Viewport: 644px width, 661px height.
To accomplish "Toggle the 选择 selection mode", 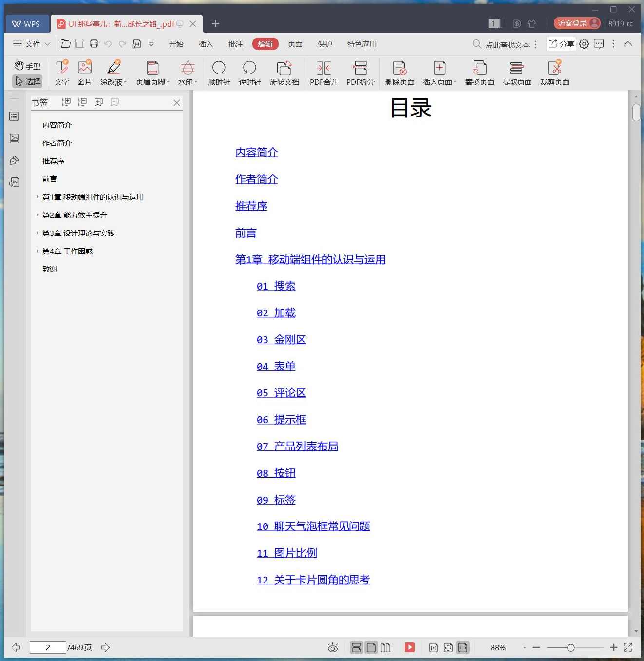I will (27, 81).
